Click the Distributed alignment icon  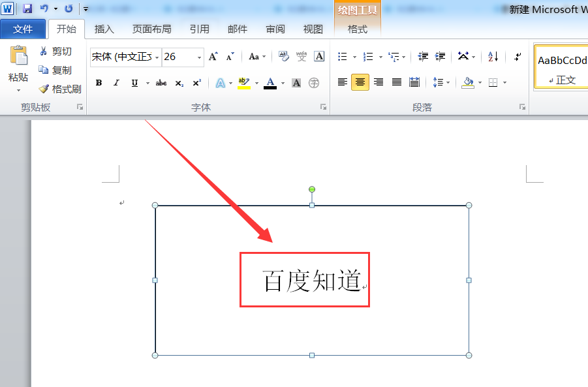414,82
